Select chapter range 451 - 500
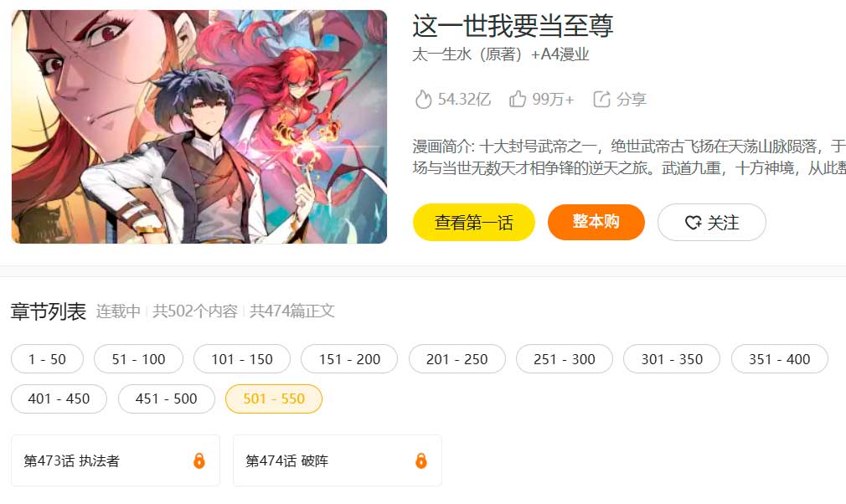This screenshot has width=846, height=504. (166, 399)
